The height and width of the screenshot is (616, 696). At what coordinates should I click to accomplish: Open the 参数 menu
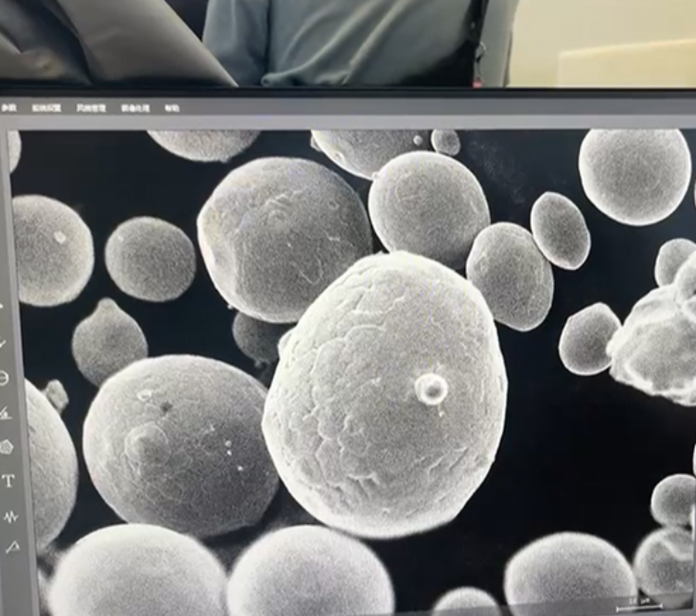click(x=9, y=108)
